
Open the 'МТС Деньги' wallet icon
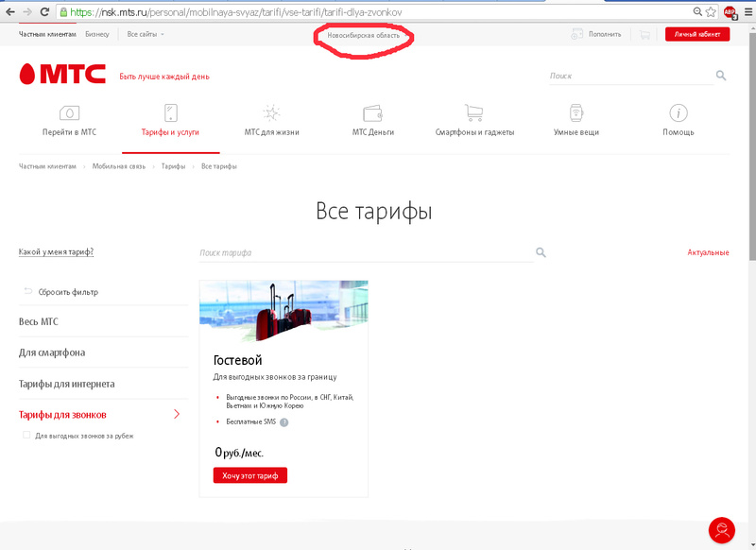click(372, 113)
